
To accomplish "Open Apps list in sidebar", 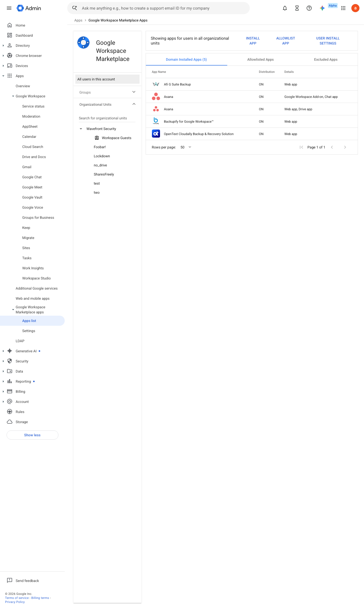I will pyautogui.click(x=32, y=321).
